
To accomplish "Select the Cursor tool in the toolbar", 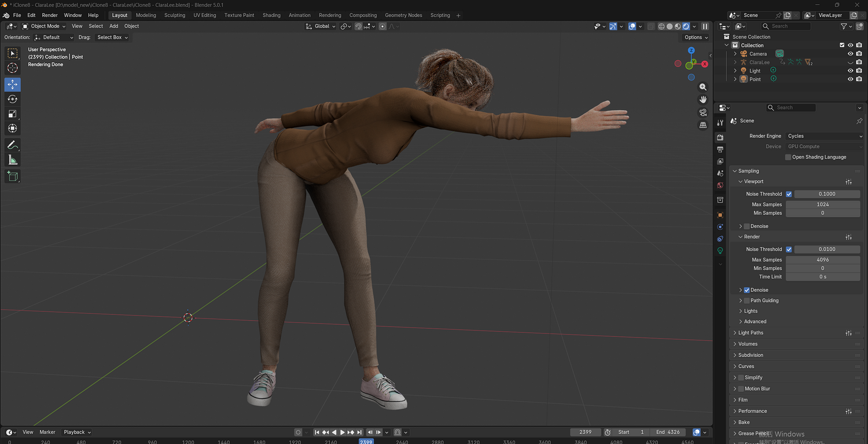I will coord(12,68).
